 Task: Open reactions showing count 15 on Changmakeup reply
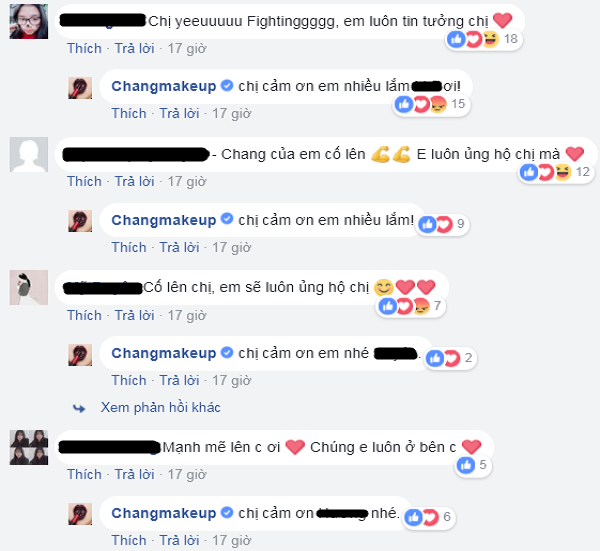point(432,104)
